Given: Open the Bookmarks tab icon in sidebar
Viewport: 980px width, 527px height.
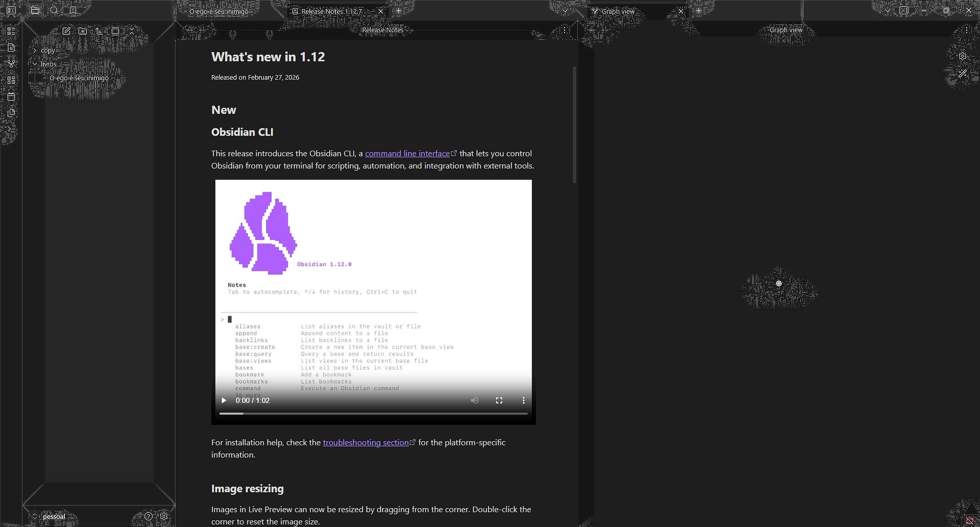Looking at the screenshot, I should 73,10.
